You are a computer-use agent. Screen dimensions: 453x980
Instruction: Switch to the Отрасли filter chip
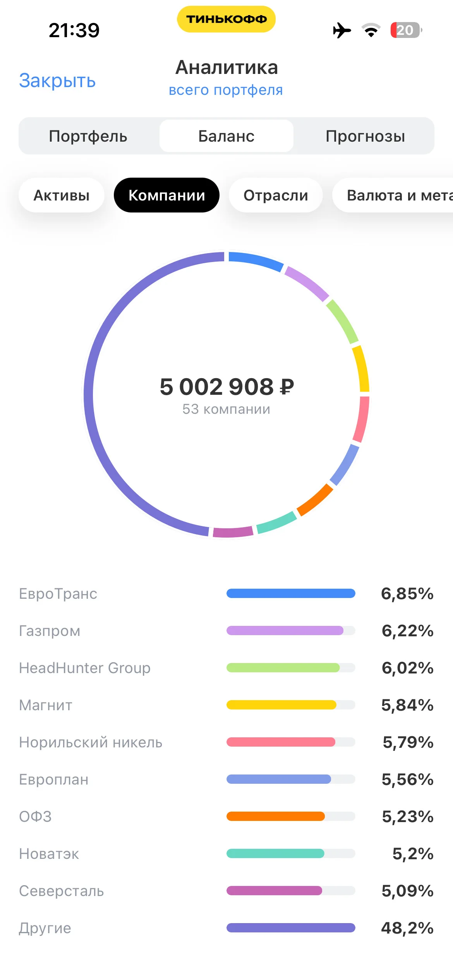[276, 195]
